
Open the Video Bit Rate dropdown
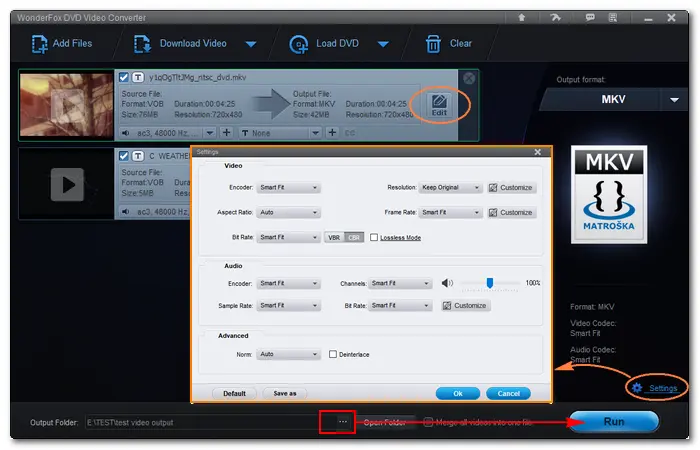288,238
